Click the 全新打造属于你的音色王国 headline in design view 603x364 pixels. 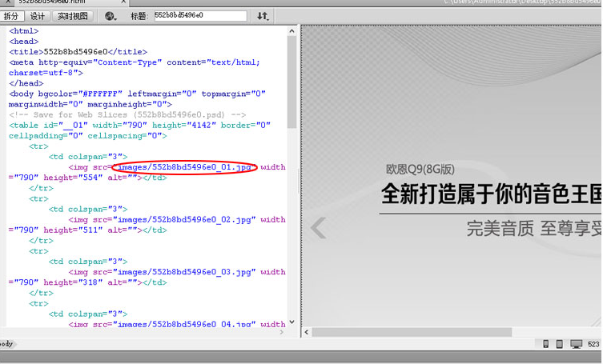click(492, 194)
